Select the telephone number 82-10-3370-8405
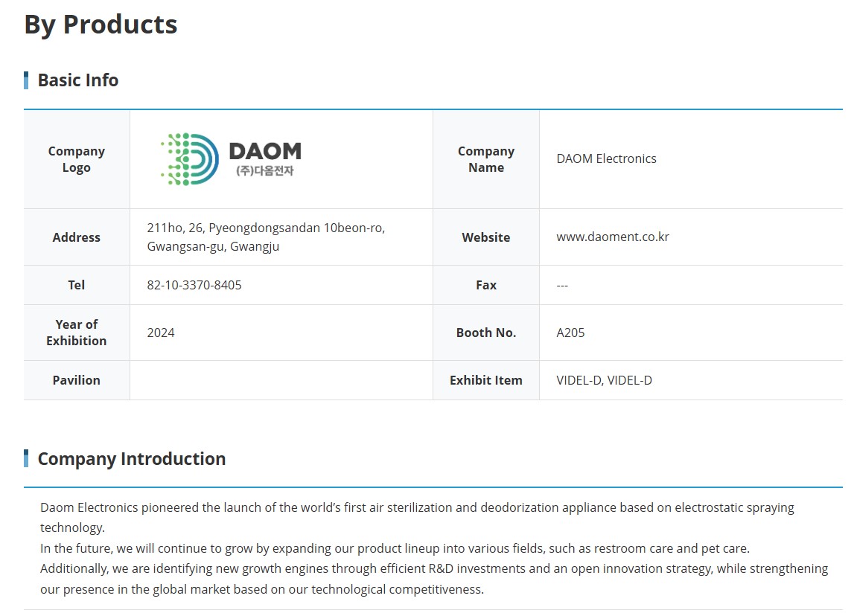The width and height of the screenshot is (854, 616). (194, 285)
